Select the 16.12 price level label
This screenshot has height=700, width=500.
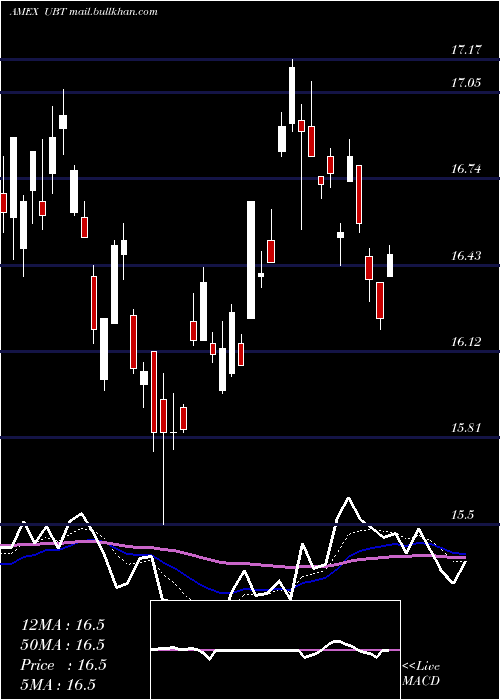pos(466,342)
